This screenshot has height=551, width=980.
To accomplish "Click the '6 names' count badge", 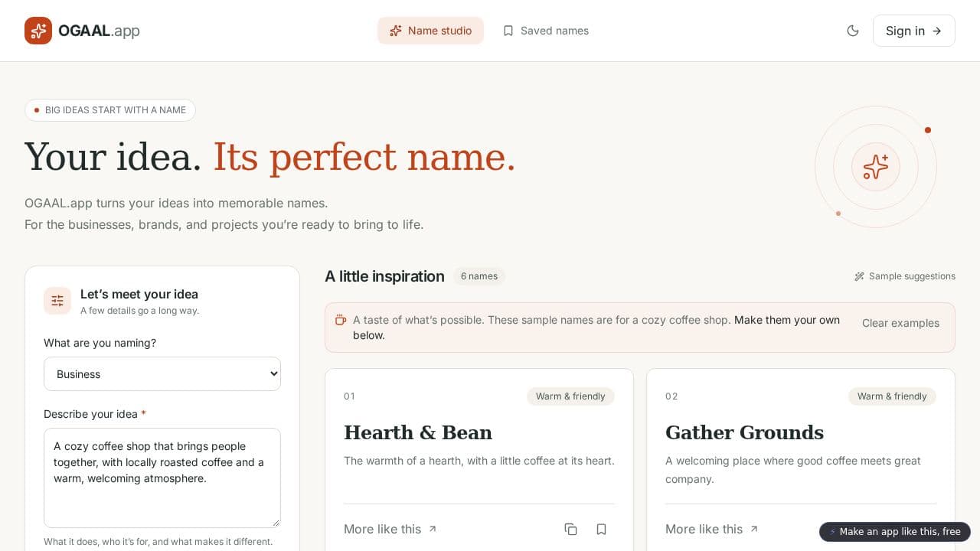I will click(x=479, y=276).
